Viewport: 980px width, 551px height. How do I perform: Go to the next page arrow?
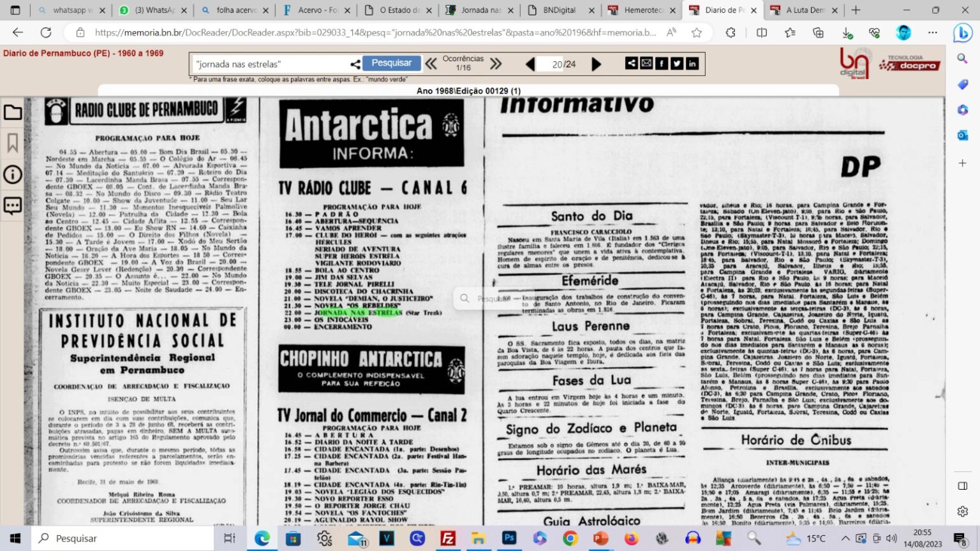click(596, 64)
